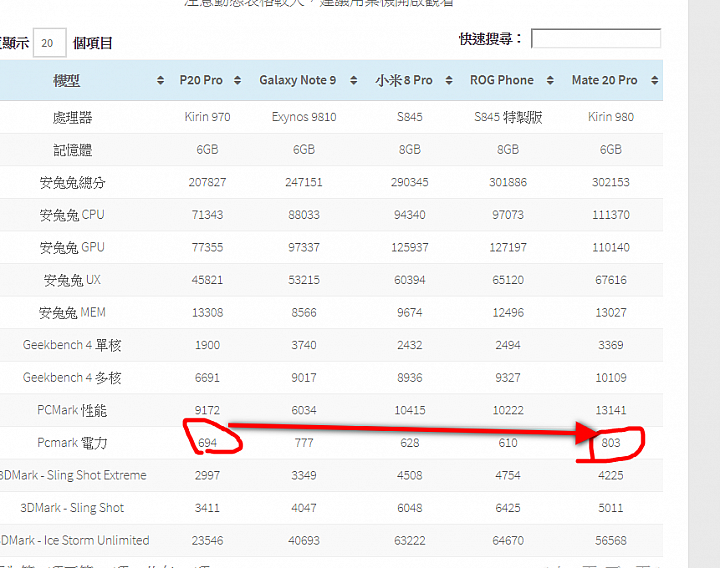Viewport: 720px width, 568px height.
Task: Open the entries count dropdown showing 20
Action: point(50,43)
